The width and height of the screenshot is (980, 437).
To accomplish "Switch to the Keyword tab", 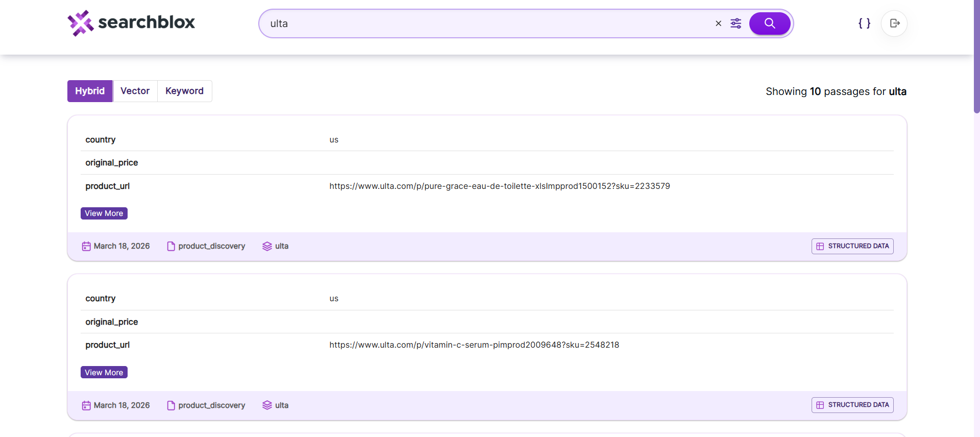I will pyautogui.click(x=184, y=91).
